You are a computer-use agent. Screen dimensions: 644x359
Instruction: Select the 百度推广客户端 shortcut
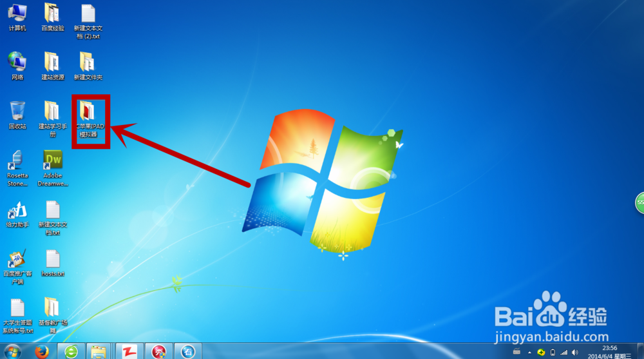coord(17,267)
